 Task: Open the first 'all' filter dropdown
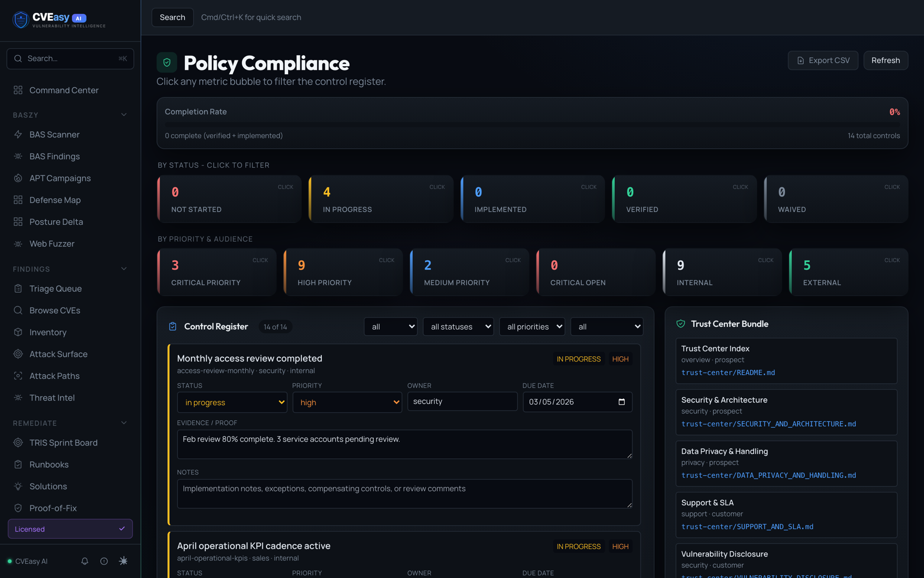(391, 326)
